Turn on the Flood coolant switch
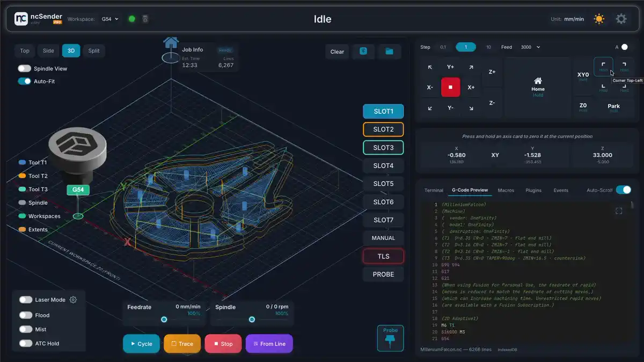This screenshot has height=362, width=644. click(25, 315)
